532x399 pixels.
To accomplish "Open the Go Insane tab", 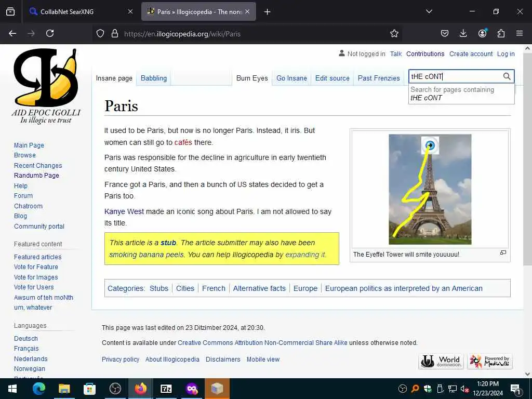I will tap(291, 78).
